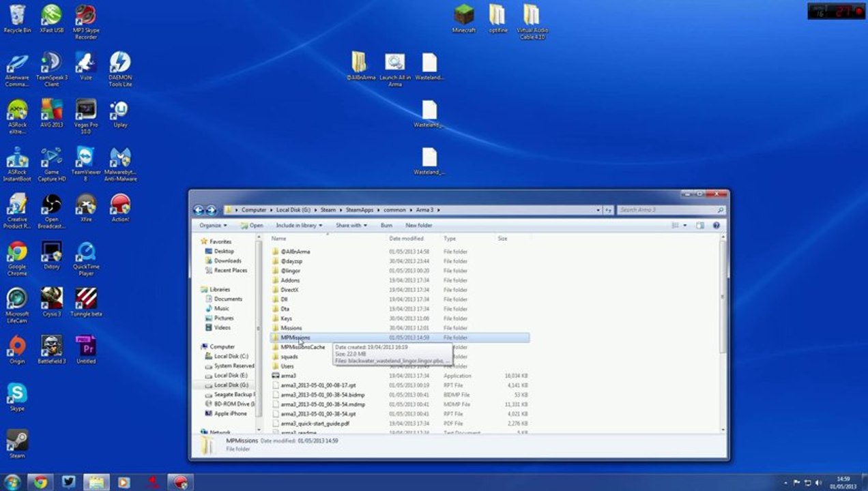Open Game Capture HD shortcut
This screenshot has width=868, height=491.
click(51, 164)
